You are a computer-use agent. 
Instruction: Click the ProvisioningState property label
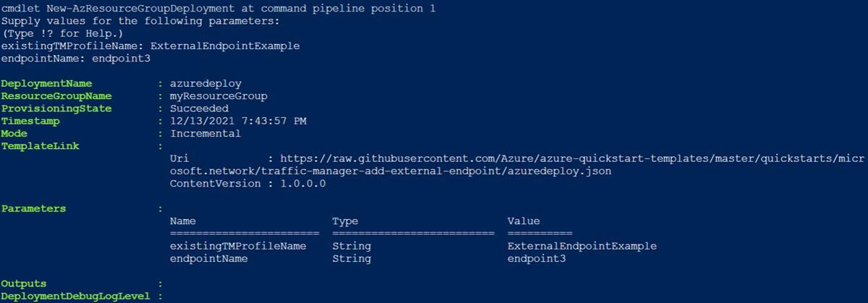(x=56, y=108)
